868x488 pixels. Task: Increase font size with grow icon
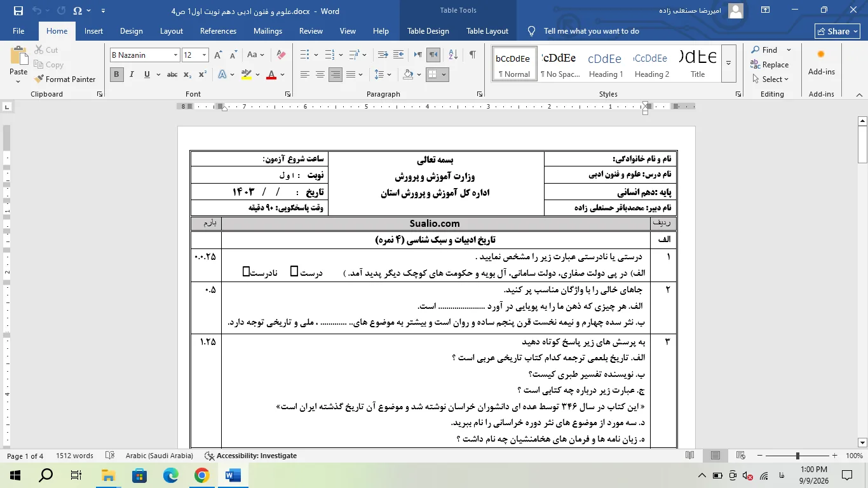(x=219, y=55)
